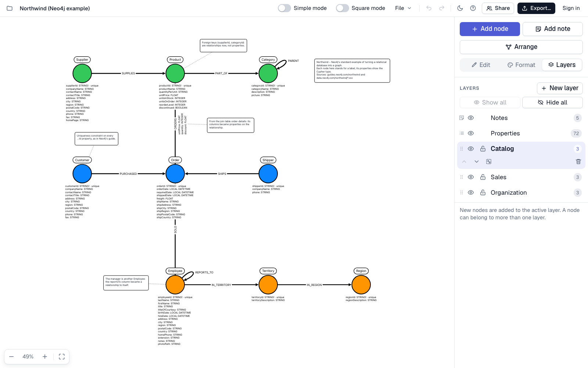Enable Square mode switch

point(343,8)
